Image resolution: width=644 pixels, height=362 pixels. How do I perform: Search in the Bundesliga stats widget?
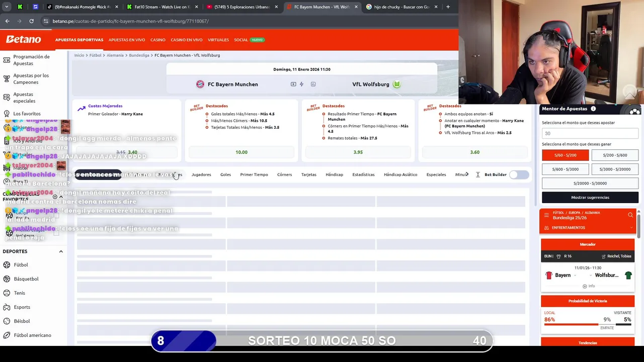click(x=630, y=215)
